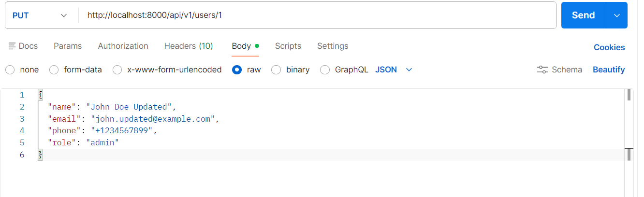Screen dimensions: 644x197
Task: Switch to Headers (10) tab
Action: [x=189, y=46]
